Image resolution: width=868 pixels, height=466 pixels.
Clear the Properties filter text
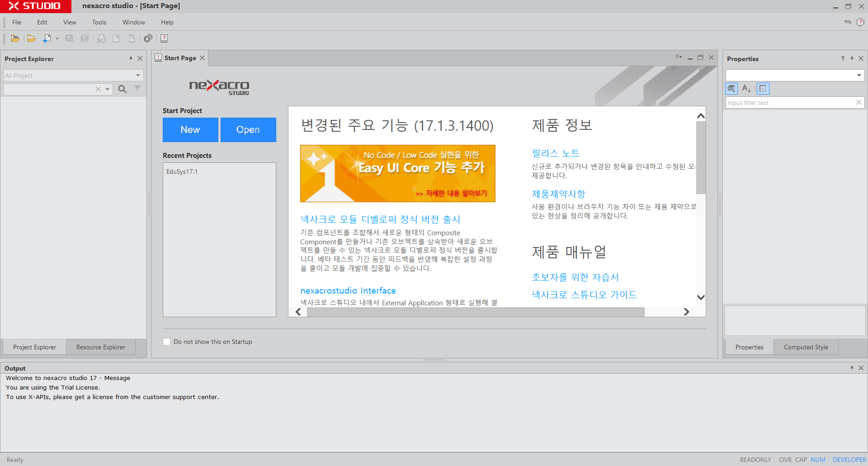(859, 103)
